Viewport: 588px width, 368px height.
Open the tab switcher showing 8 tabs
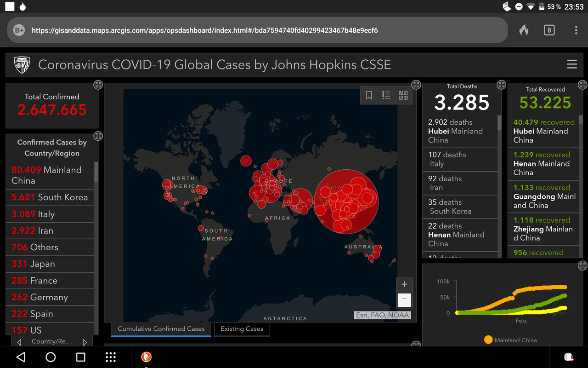549,30
